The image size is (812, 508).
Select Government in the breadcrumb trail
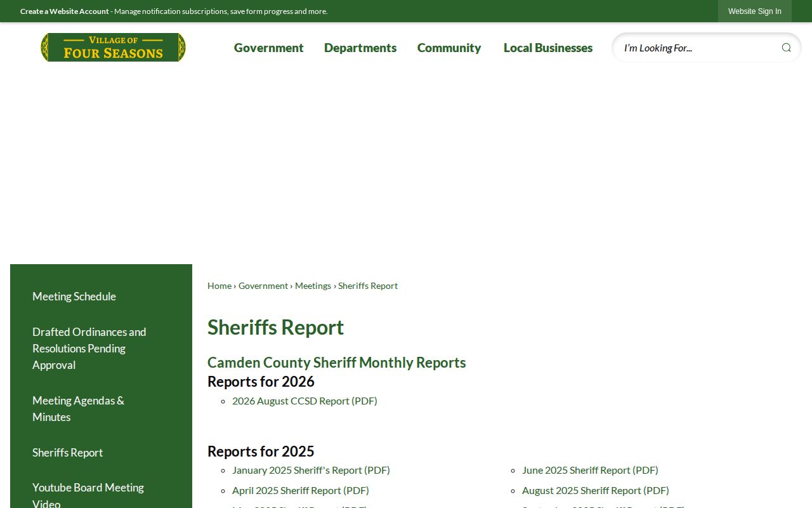[263, 286]
